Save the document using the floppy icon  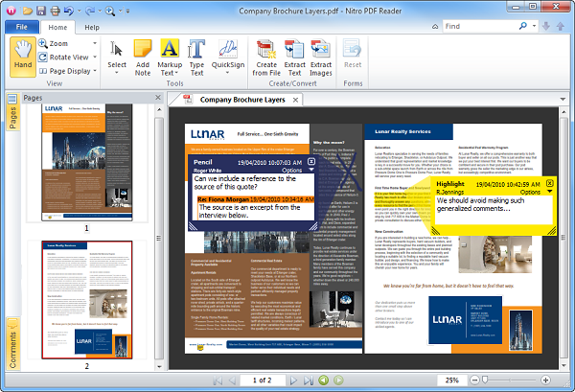(41, 11)
